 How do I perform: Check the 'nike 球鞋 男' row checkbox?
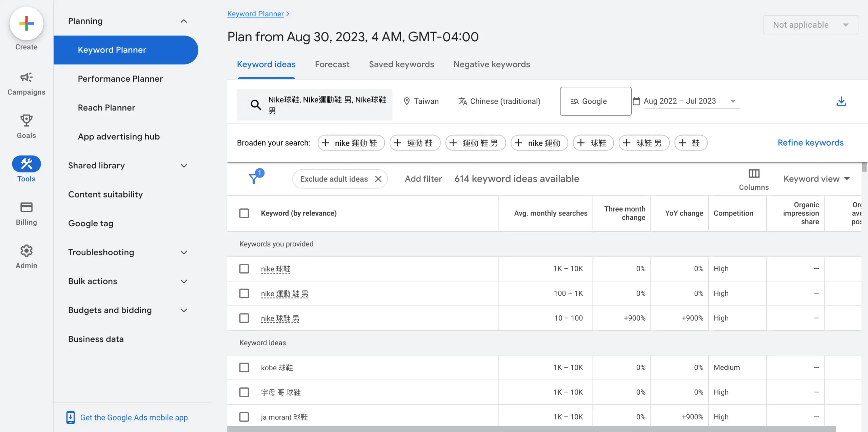point(244,318)
